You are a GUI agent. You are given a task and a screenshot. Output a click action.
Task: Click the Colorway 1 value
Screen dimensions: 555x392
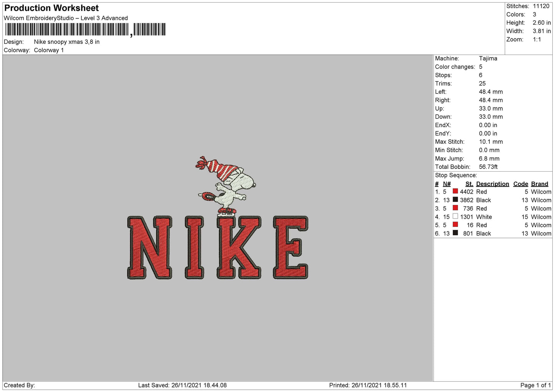[x=49, y=50]
